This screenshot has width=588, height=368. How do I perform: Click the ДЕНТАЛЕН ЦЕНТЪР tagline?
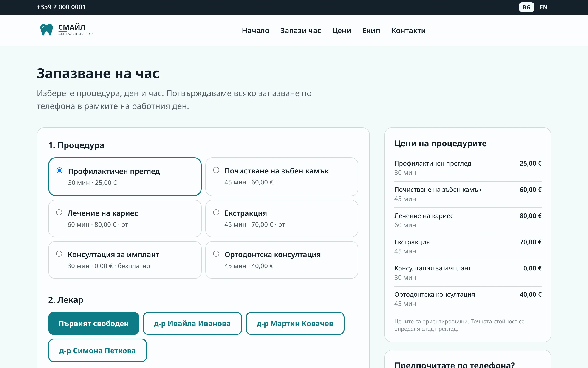tap(75, 34)
